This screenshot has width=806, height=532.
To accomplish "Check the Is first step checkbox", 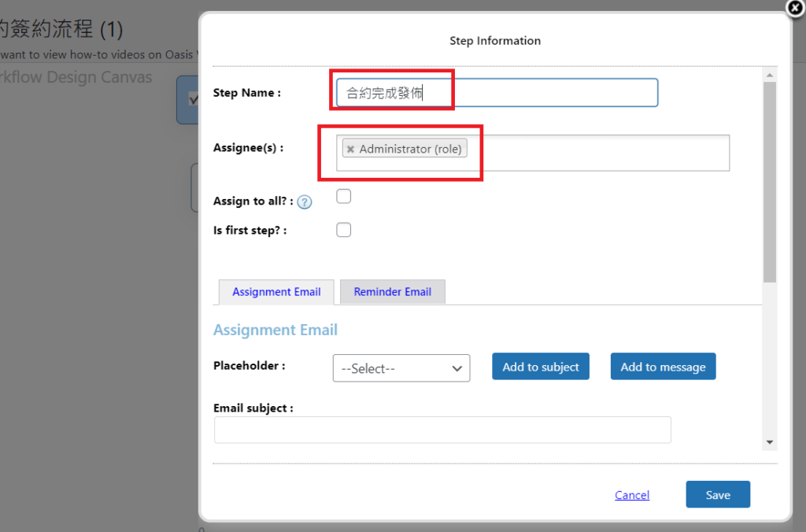I will 344,230.
